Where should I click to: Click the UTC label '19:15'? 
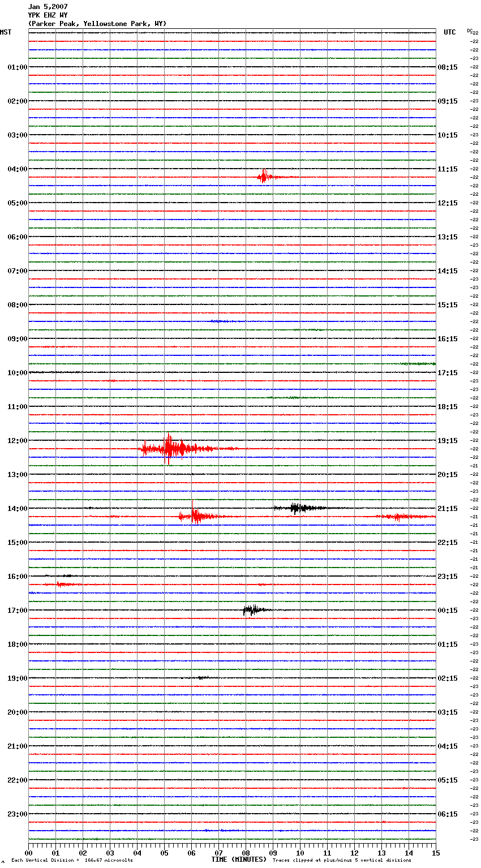[448, 441]
